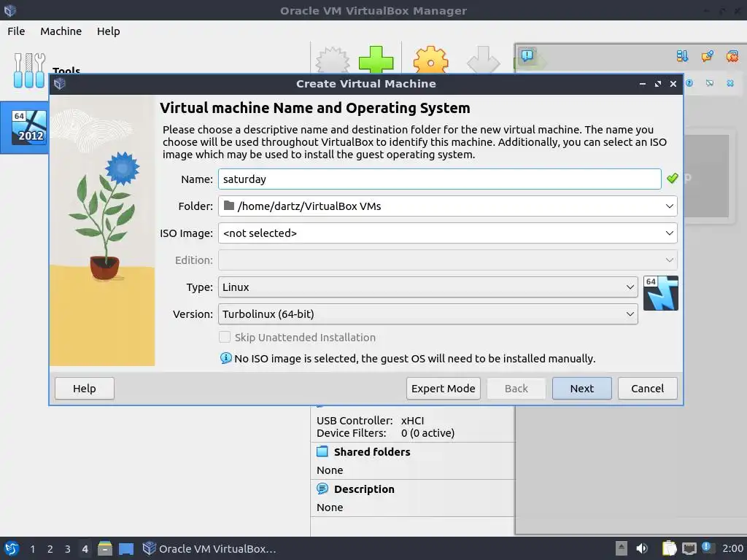Click the Shared folders icon in details pane
This screenshot has height=560, width=747.
point(322,451)
